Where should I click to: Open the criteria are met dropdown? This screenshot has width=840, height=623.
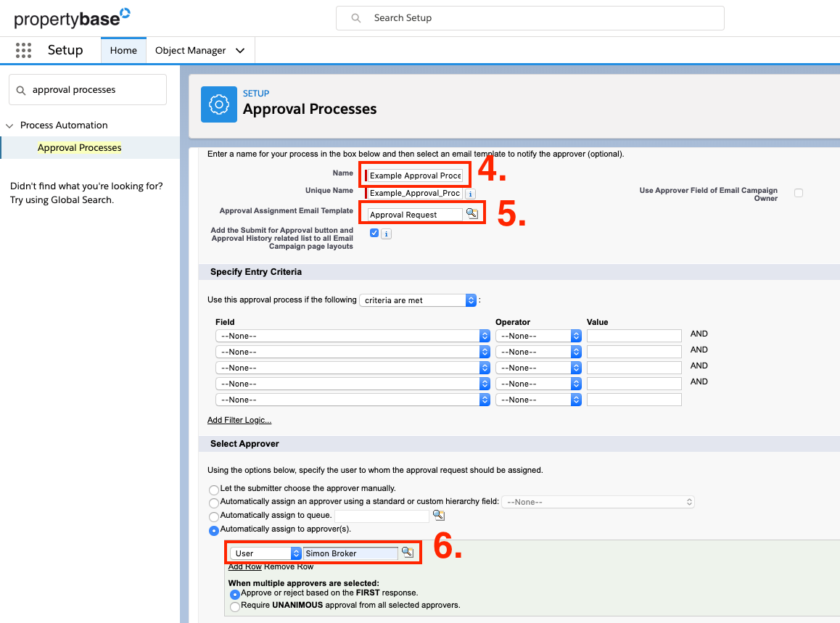point(418,300)
